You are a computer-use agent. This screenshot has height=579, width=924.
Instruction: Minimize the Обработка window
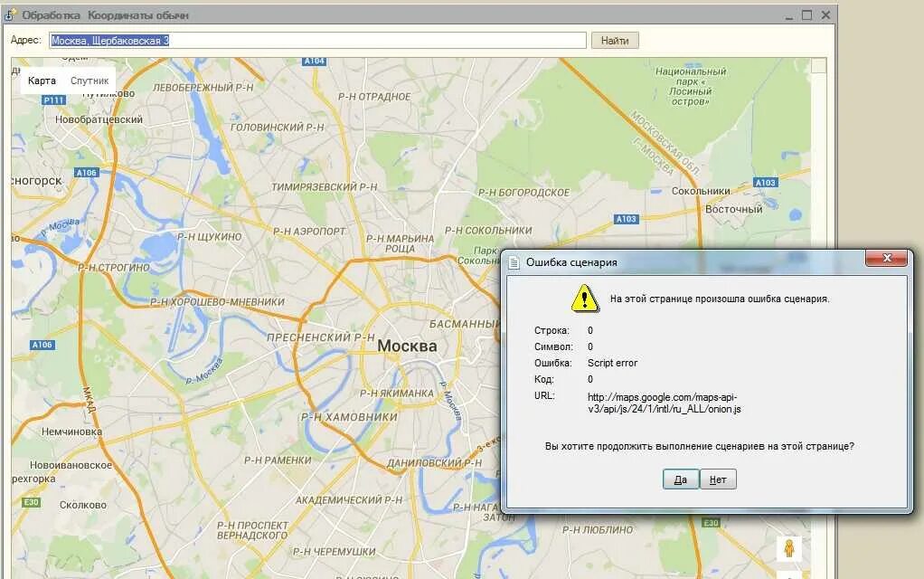coord(789,16)
